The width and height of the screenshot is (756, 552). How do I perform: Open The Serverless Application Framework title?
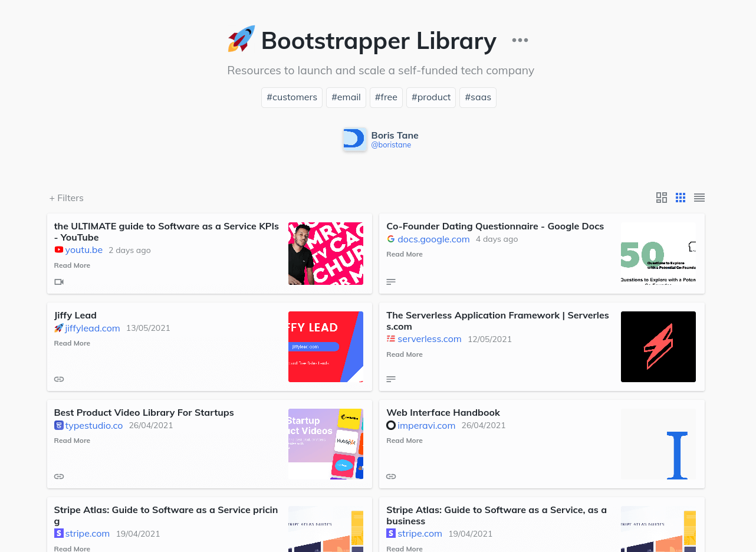pos(497,321)
